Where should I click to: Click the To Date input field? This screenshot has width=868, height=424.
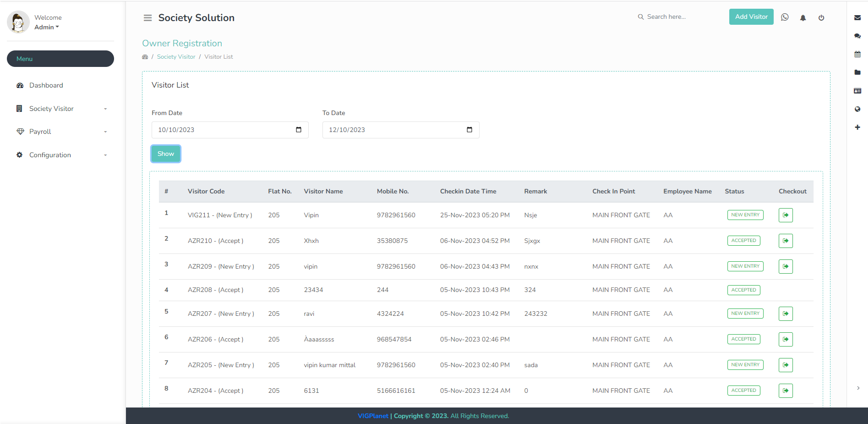tap(401, 130)
